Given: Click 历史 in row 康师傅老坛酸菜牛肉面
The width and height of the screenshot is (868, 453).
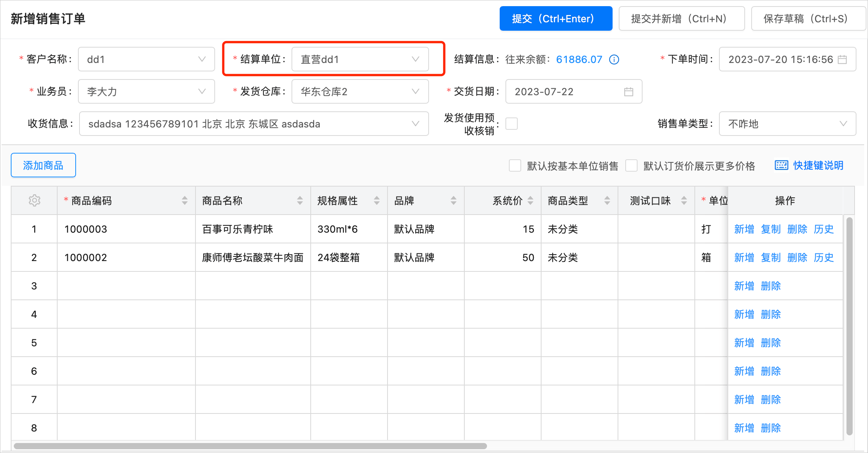Looking at the screenshot, I should click(x=824, y=258).
